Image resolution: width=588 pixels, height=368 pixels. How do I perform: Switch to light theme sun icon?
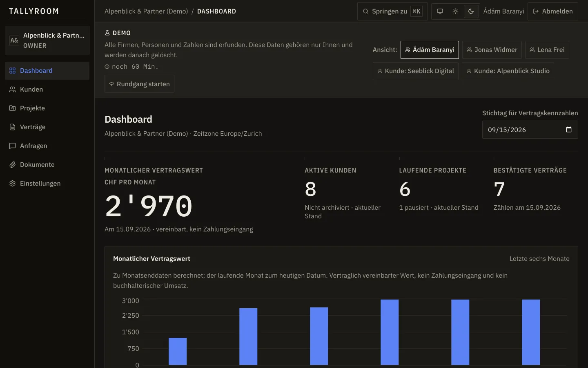coord(455,11)
